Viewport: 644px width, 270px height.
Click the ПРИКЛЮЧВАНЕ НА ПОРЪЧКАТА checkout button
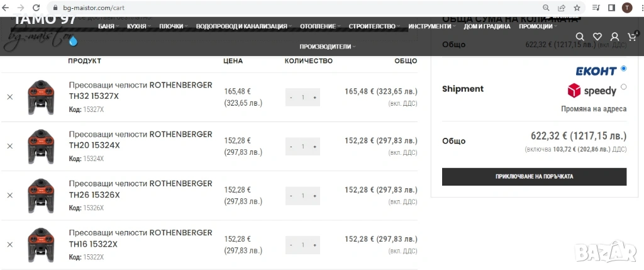(x=534, y=177)
